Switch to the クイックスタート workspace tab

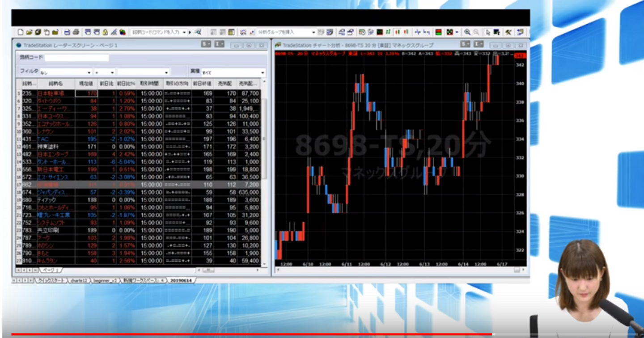tap(51, 280)
